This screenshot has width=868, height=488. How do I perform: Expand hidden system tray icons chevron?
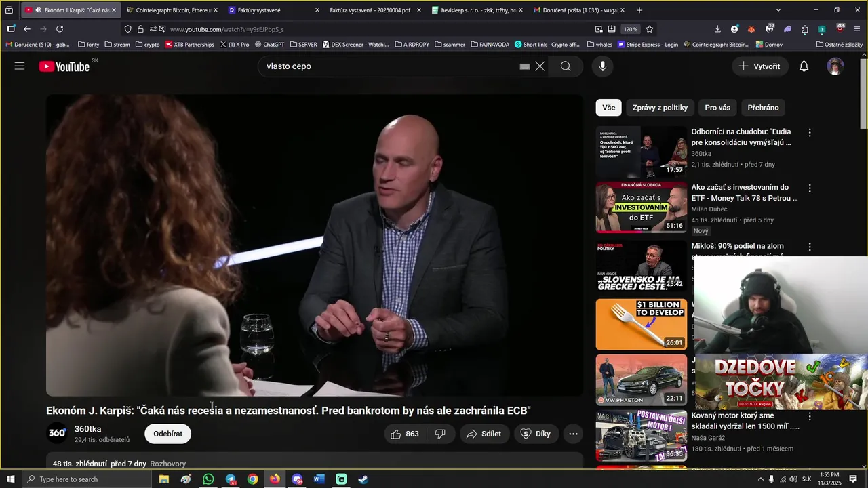(762, 479)
